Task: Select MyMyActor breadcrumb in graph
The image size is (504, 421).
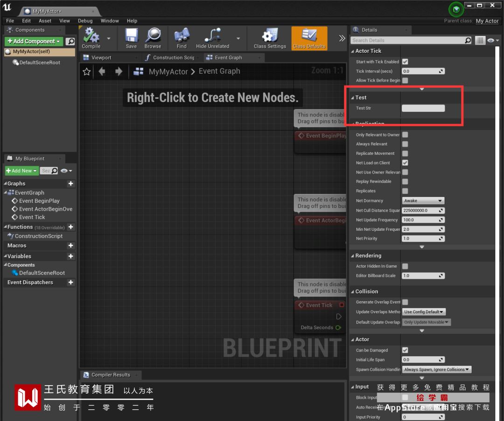Action: click(168, 71)
